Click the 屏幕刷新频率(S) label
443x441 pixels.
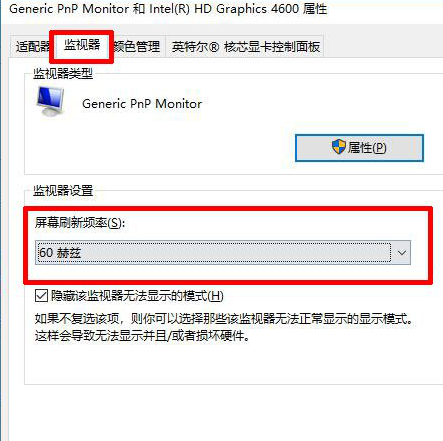pos(80,222)
